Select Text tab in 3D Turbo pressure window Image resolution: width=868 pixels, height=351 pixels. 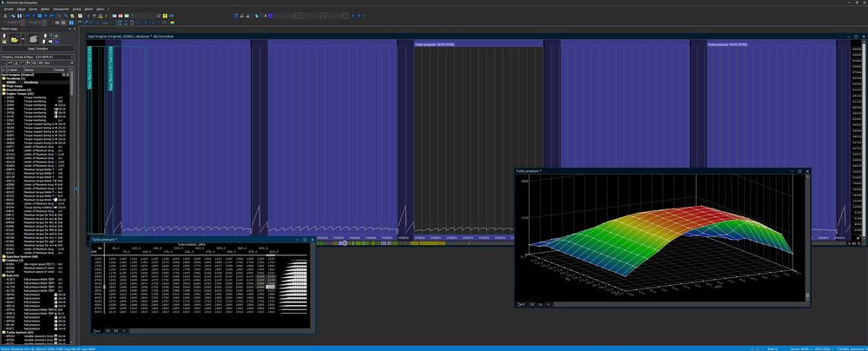521,305
